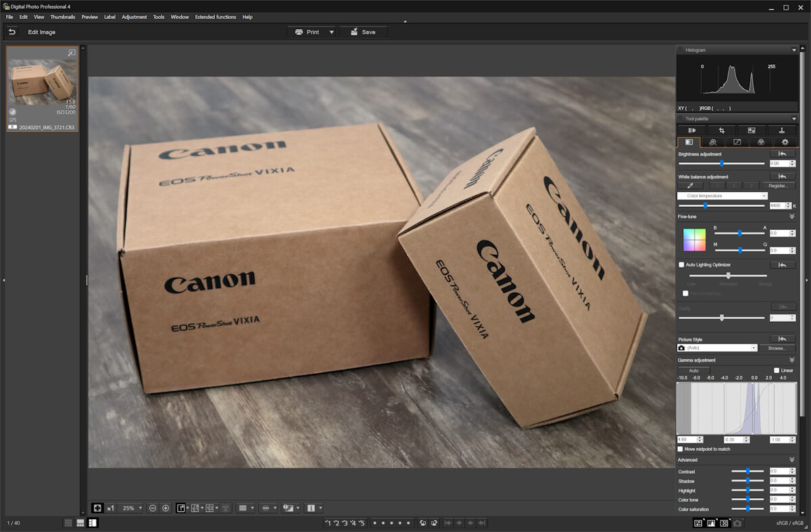Open the Adjustment menu
Image resolution: width=811 pixels, height=532 pixels.
tap(134, 17)
